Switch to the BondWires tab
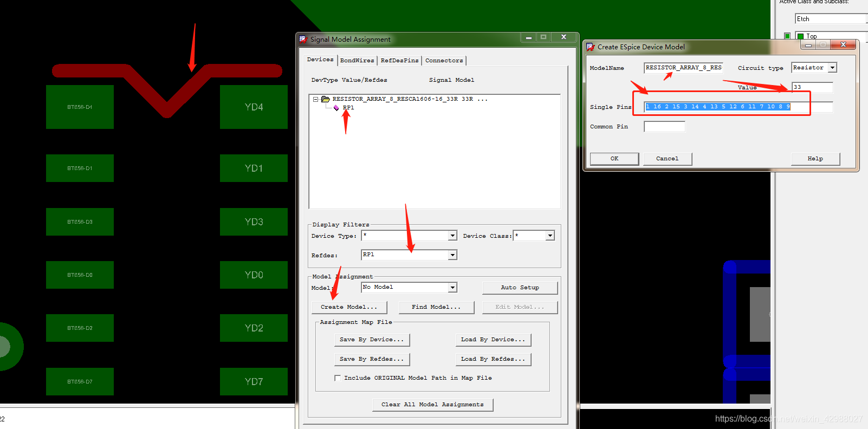The height and width of the screenshot is (429, 868). (357, 61)
